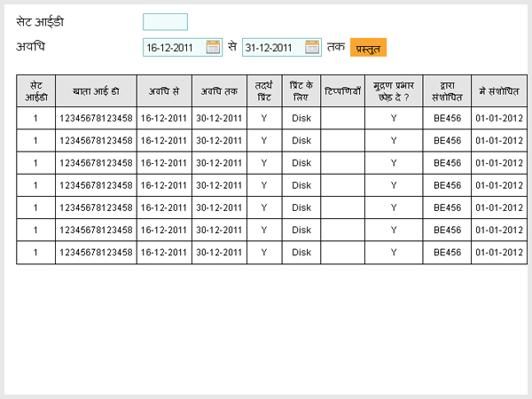Open calendar picker for start date 16-12-2011

click(x=213, y=47)
